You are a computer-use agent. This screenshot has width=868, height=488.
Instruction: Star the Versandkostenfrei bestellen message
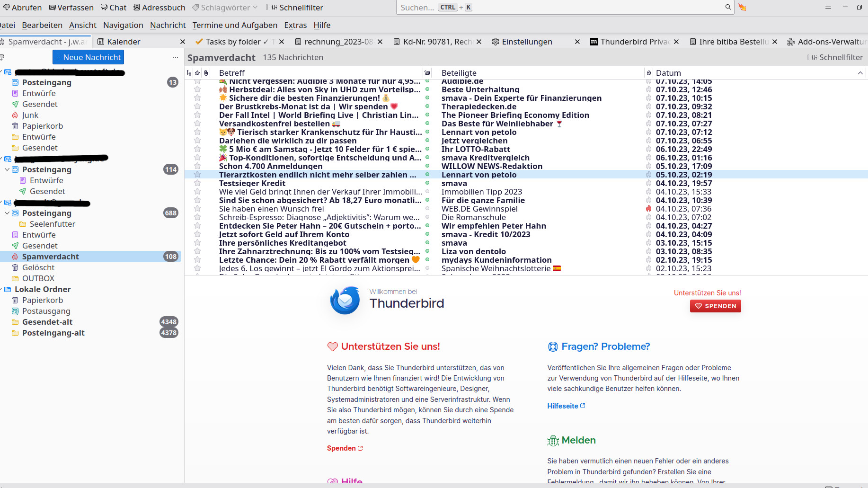(x=197, y=124)
